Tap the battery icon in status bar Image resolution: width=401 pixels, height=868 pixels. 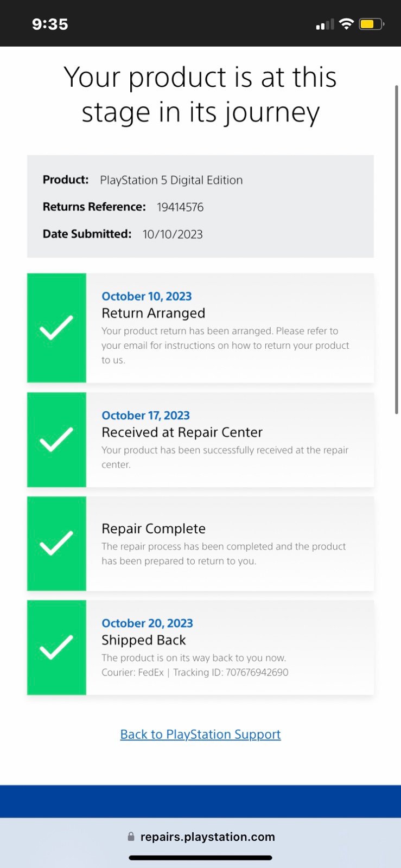click(x=372, y=24)
